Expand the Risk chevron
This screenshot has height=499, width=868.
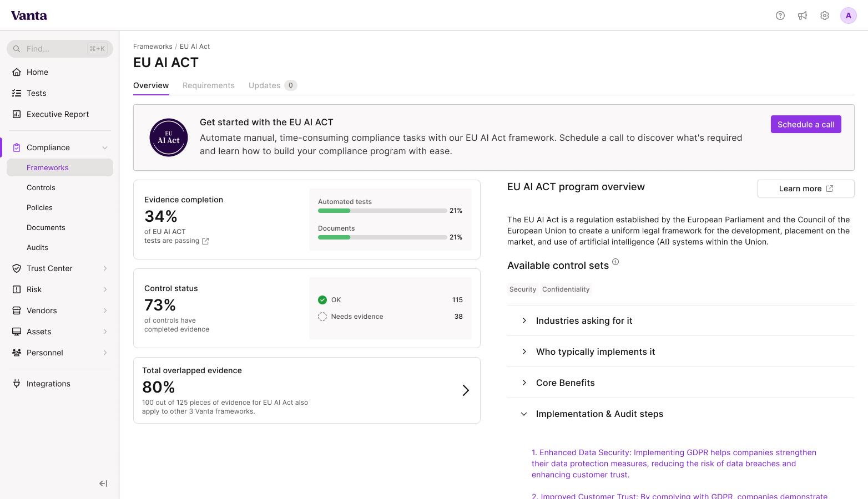pos(105,289)
